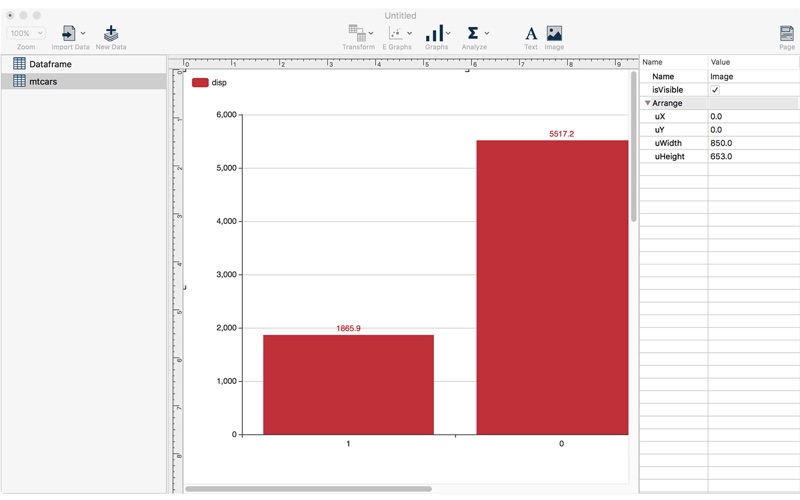The image size is (800, 500).
Task: Click the uY value 0.0
Action: coord(716,130)
